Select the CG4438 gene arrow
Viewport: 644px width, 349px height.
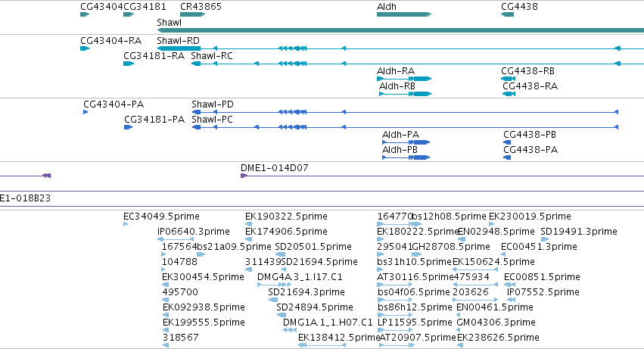(507, 14)
